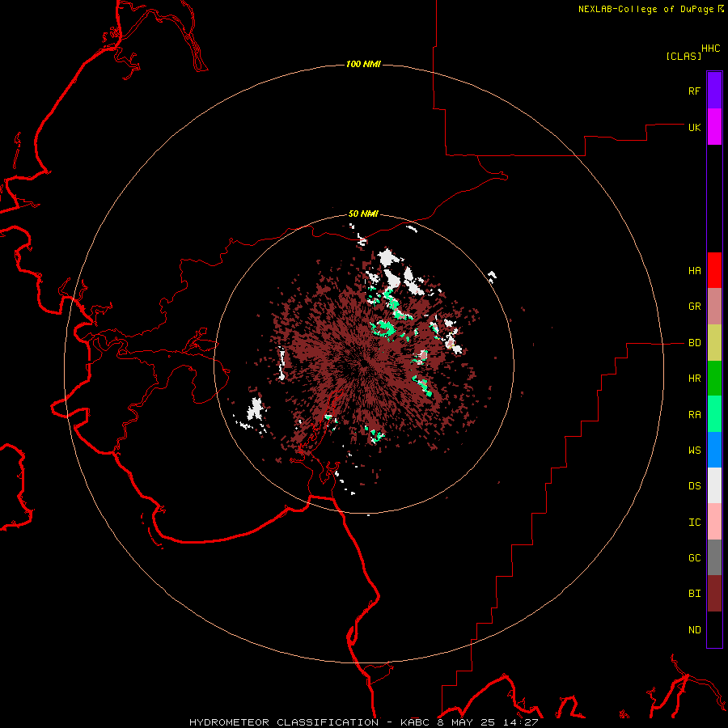The height and width of the screenshot is (728, 728).
Task: Click the HA legend label
Action: click(x=694, y=270)
